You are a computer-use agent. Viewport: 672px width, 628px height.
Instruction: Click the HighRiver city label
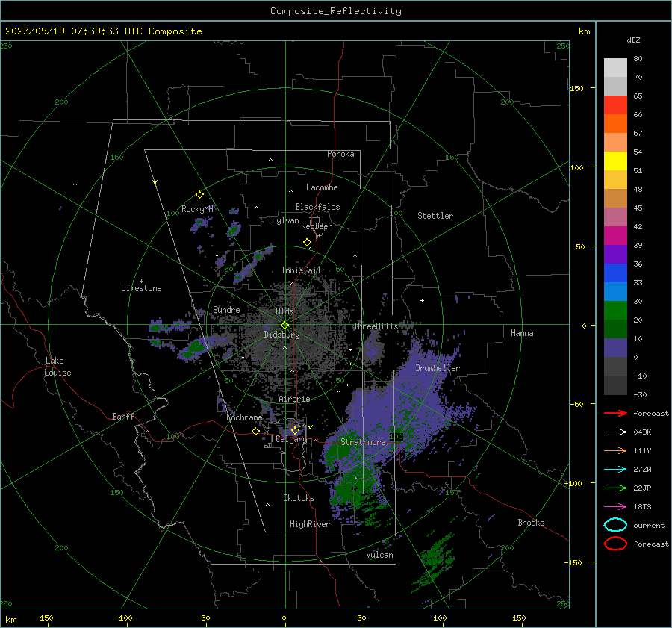click(310, 524)
